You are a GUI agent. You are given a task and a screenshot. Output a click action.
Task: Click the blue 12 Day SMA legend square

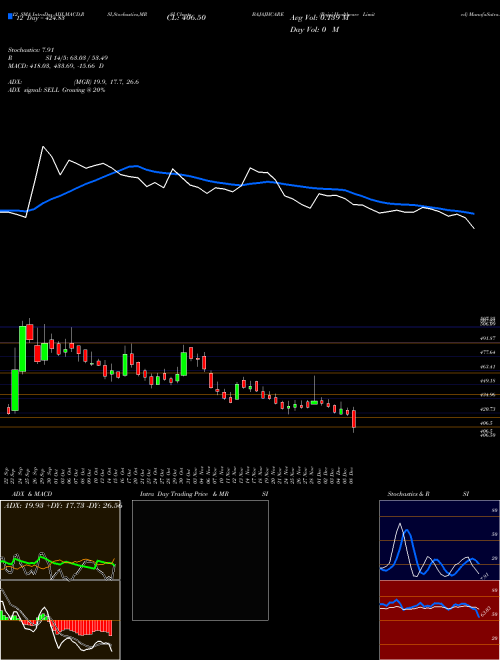pos(11,16)
